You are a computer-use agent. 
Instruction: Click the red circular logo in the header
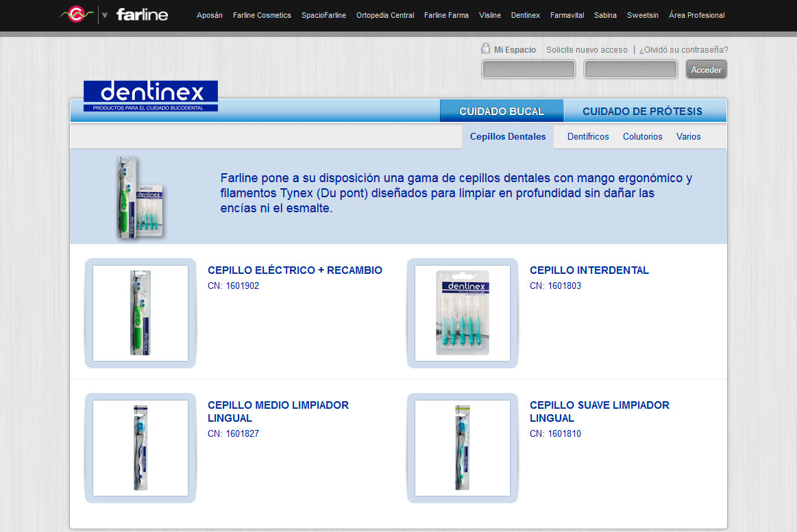(x=75, y=13)
